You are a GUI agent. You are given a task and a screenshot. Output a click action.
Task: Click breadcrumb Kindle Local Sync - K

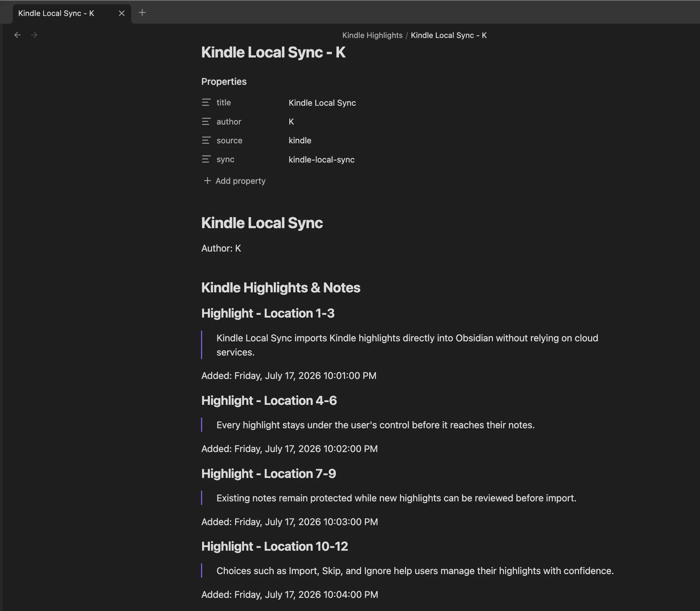coord(449,35)
